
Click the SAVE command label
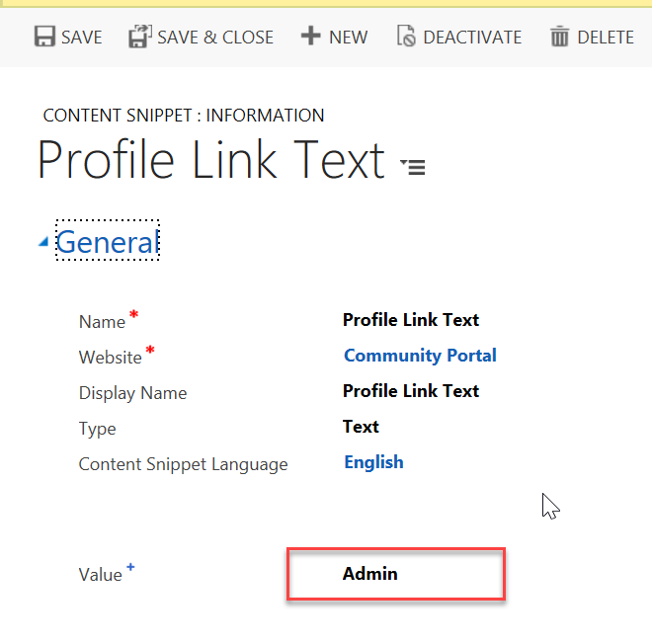coord(81,38)
